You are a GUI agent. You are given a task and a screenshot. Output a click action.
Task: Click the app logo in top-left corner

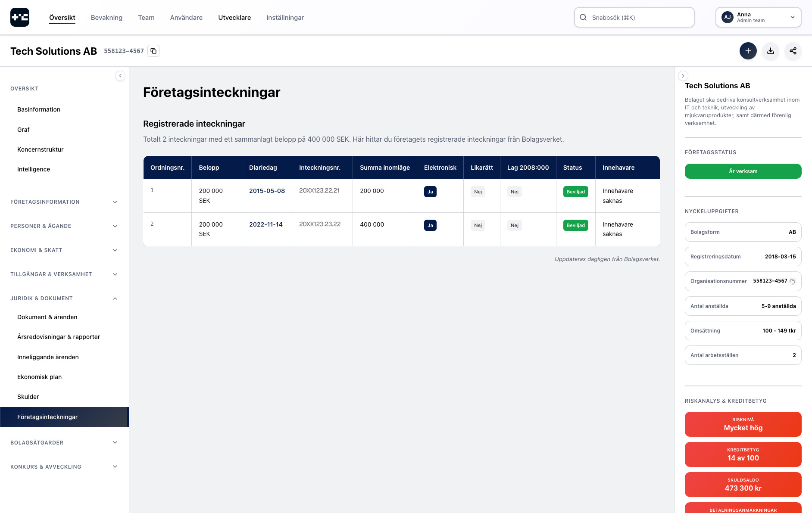click(20, 17)
